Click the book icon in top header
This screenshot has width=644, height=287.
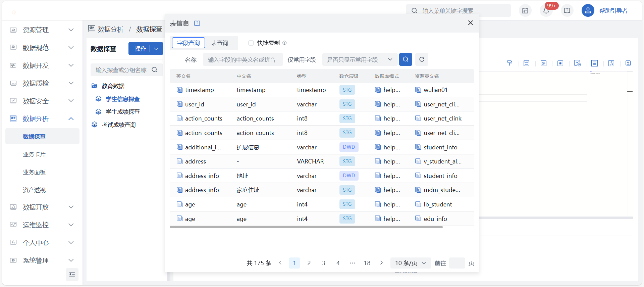pyautogui.click(x=567, y=10)
